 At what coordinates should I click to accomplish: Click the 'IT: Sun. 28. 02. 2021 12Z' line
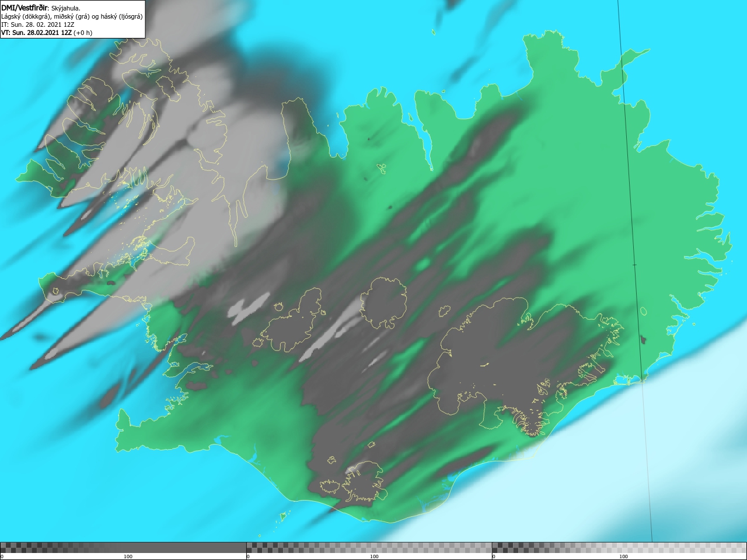[x=39, y=24]
